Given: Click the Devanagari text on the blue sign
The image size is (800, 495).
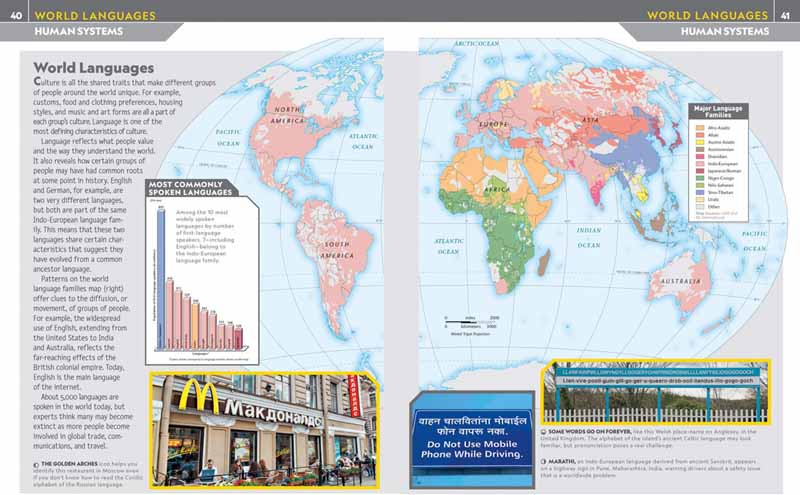Looking at the screenshot, I should tap(472, 427).
